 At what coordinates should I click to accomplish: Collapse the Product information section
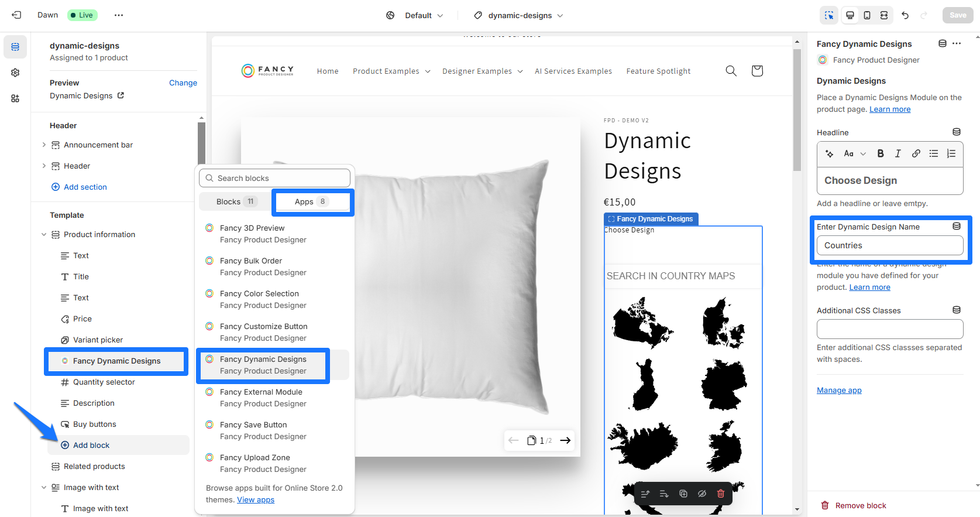click(44, 234)
